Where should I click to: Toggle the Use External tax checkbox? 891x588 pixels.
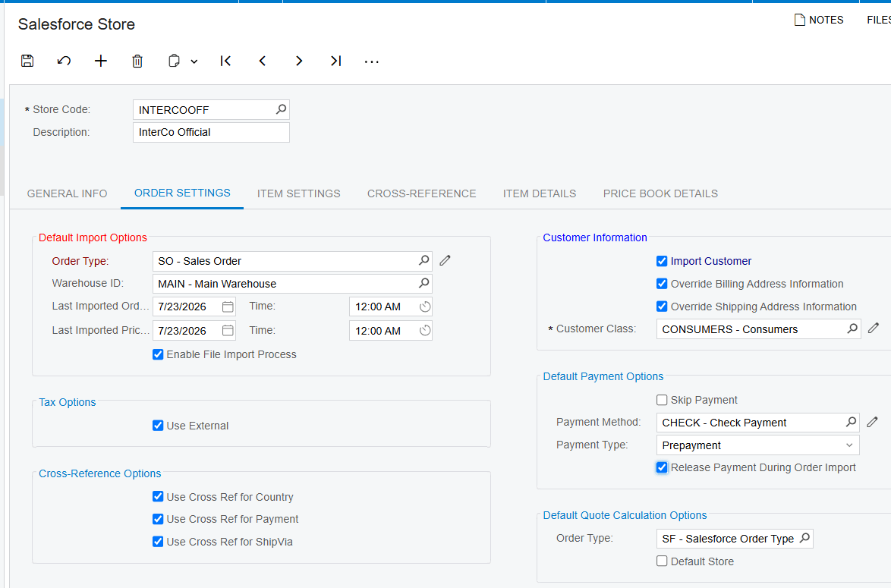(x=158, y=426)
